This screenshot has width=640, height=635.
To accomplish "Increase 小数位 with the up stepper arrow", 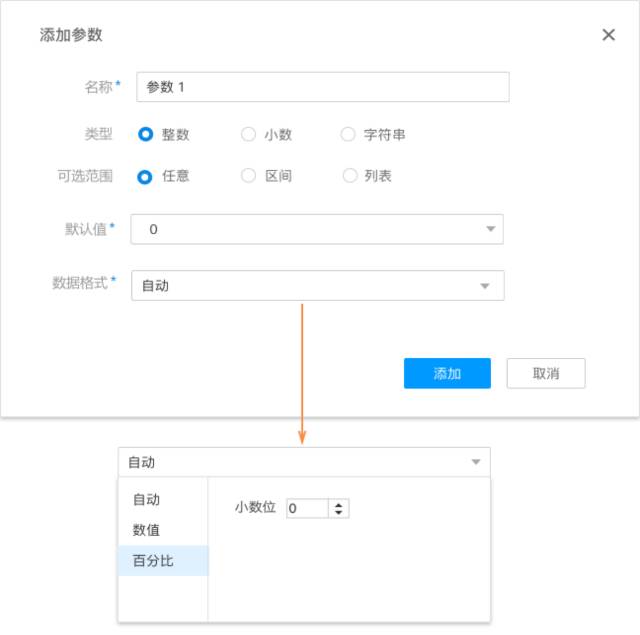I will (x=340, y=504).
